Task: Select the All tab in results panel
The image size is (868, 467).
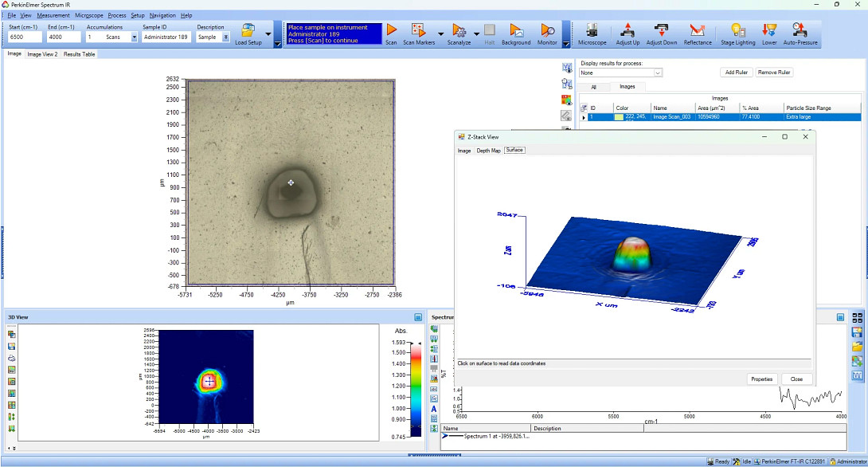Action: (593, 87)
